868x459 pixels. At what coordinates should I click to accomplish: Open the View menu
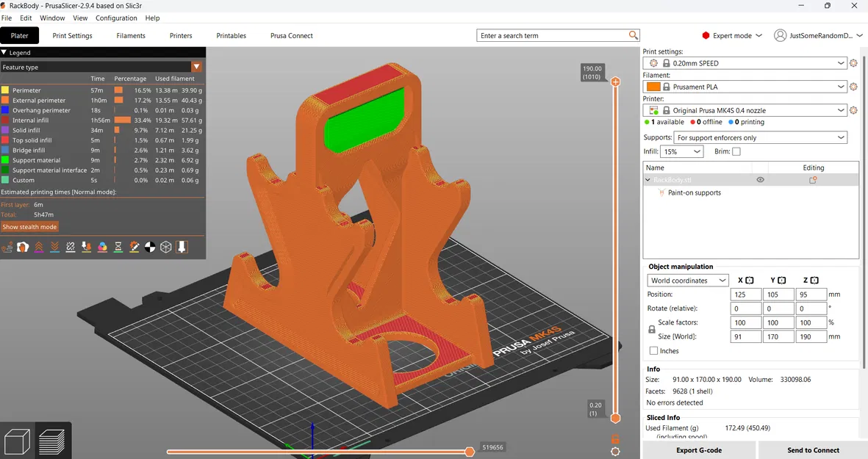(x=80, y=18)
